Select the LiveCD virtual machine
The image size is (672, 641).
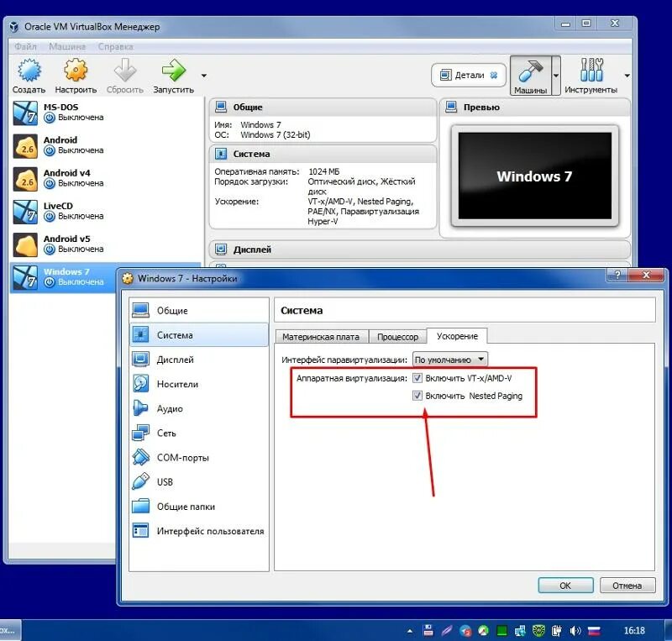pyautogui.click(x=105, y=211)
